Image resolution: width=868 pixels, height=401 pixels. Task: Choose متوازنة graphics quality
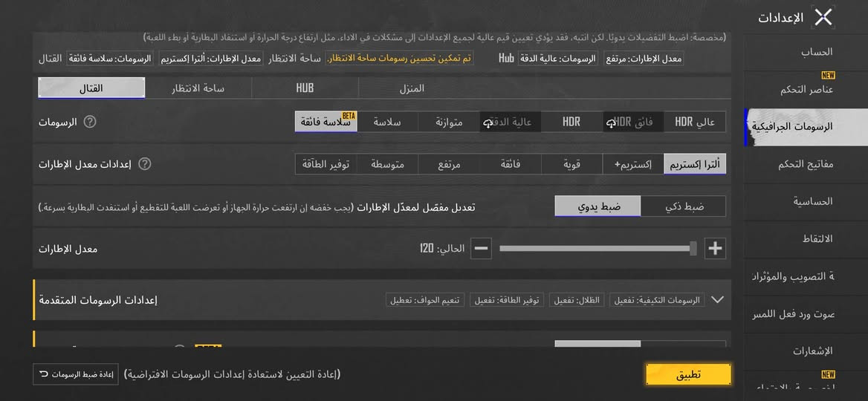point(449,123)
